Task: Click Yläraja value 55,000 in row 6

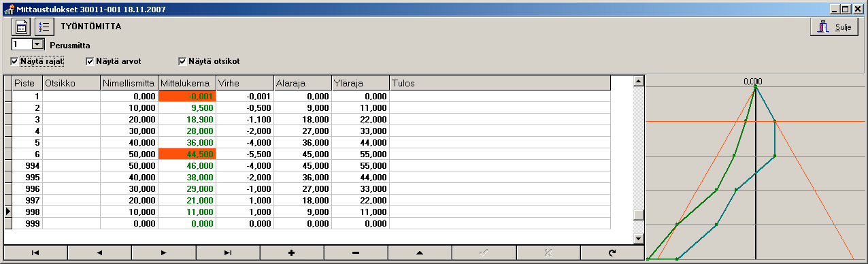Action: (360, 154)
